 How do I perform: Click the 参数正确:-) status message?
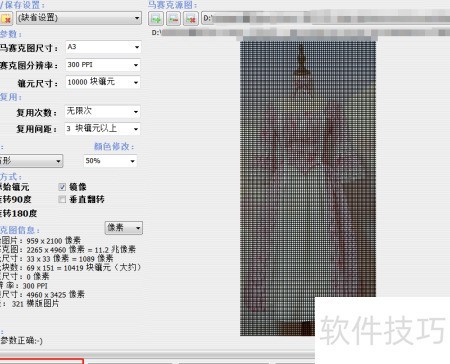pos(21,340)
